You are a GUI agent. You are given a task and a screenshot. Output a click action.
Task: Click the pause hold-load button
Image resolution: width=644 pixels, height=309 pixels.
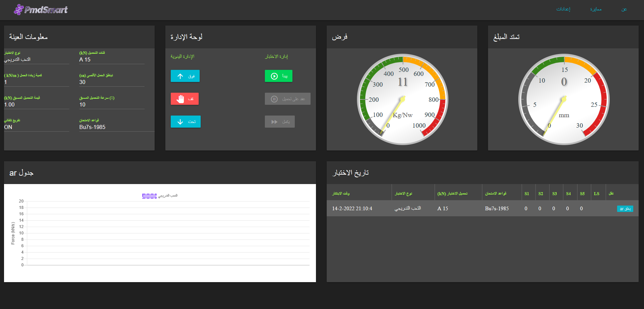point(287,99)
